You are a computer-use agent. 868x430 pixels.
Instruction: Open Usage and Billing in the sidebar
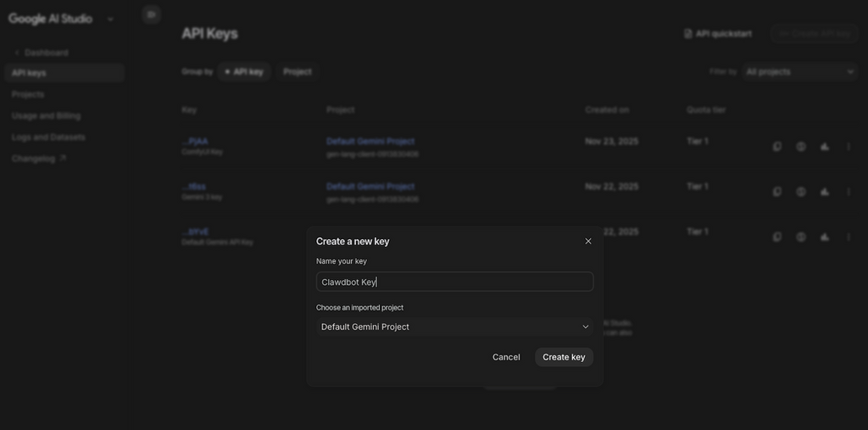coord(46,116)
